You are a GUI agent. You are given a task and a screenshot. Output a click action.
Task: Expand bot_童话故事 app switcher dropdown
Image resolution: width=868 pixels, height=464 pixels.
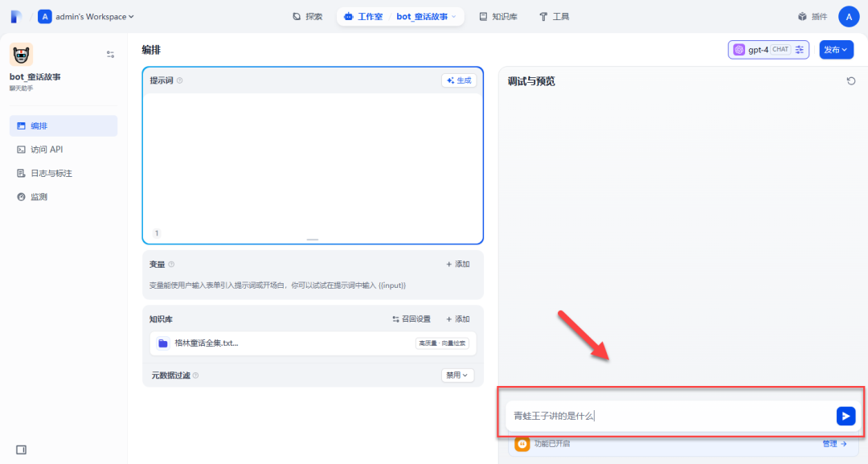click(426, 17)
